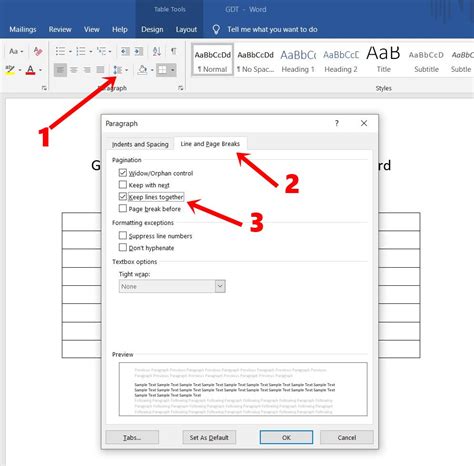Select Line and Page Breaks tab
The width and height of the screenshot is (474, 466).
[210, 144]
